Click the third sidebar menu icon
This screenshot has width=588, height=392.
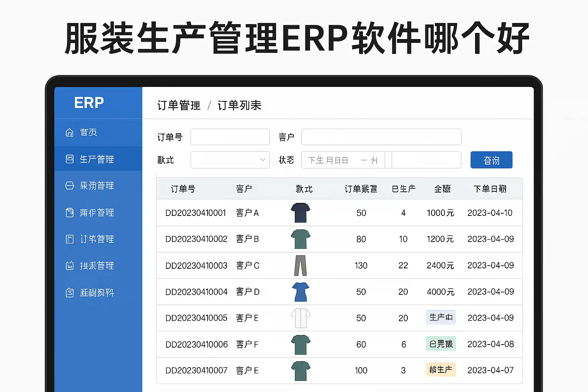(x=69, y=186)
